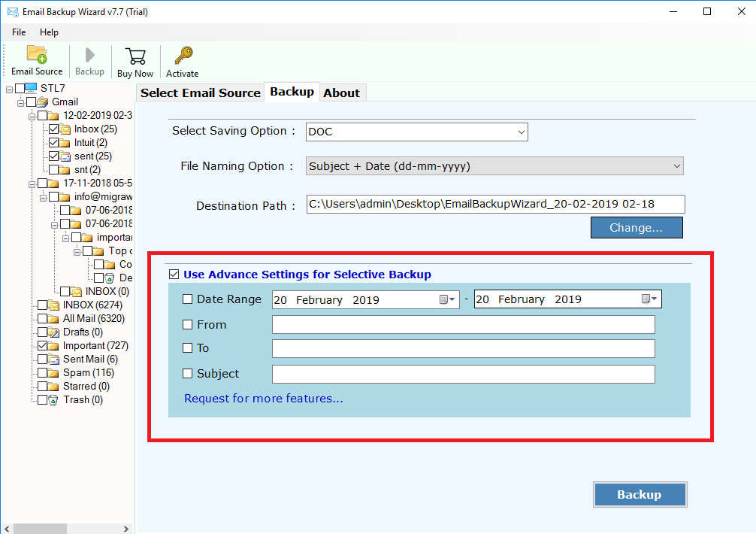
Task: Click the Backup play toolbar icon
Action: point(89,55)
